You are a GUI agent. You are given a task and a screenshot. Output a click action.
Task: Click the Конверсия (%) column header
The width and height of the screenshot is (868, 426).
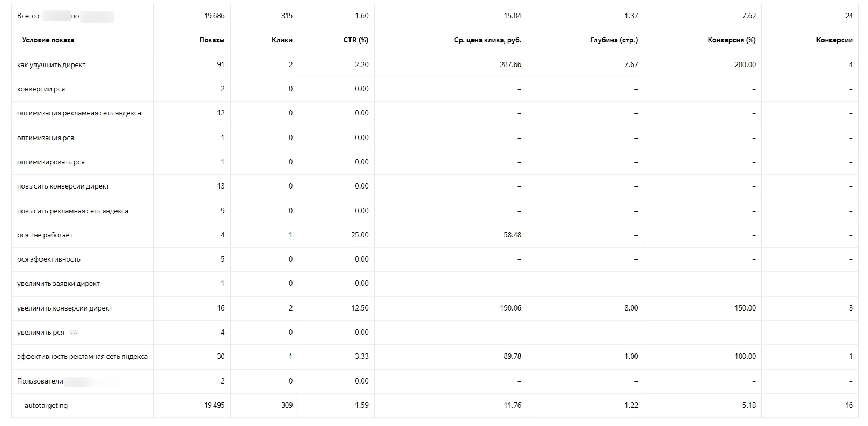732,40
